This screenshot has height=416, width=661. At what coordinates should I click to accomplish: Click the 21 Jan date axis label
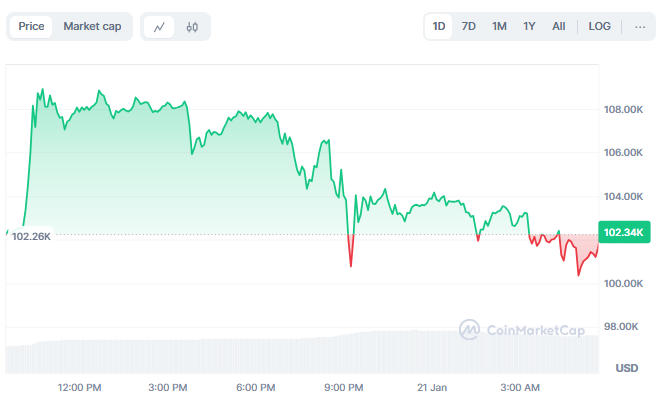pos(431,387)
